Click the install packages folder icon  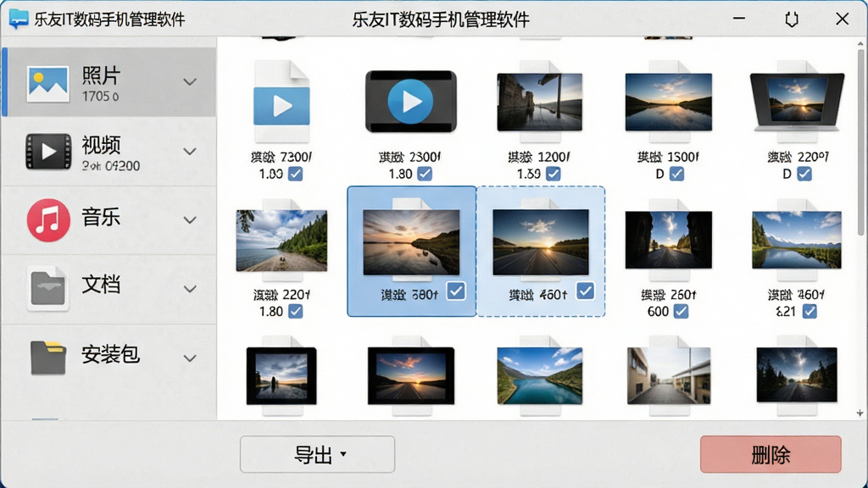click(x=48, y=357)
